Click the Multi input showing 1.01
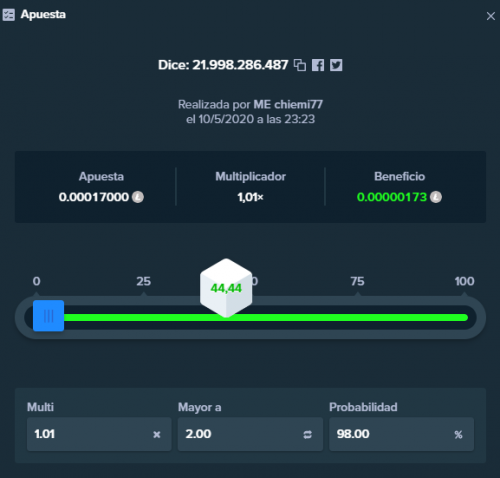 99,434
